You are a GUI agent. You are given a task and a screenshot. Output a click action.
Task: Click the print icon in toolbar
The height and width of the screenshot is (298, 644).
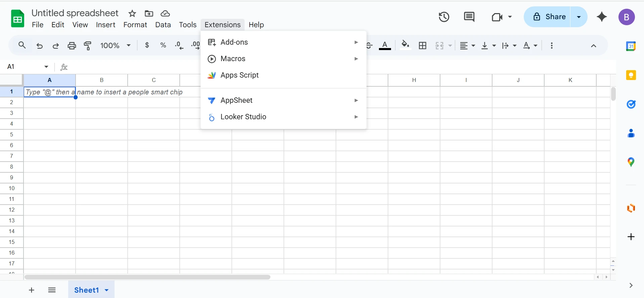[72, 46]
